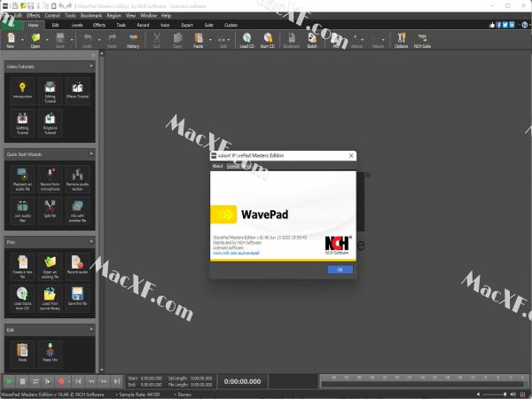Open the Region menu
This screenshot has width=532, height=399.
[x=113, y=16]
